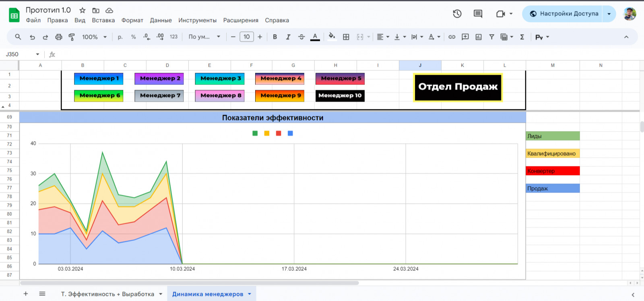Open the Вставка menu
Image resolution: width=644 pixels, height=301 pixels.
click(x=103, y=20)
